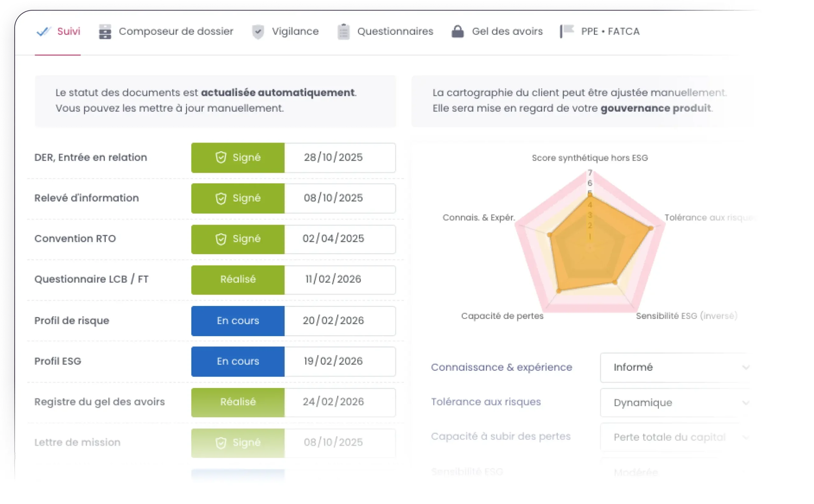
Task: Click the Réalisé badge for Questionnaire LCB / FT
Action: [238, 280]
